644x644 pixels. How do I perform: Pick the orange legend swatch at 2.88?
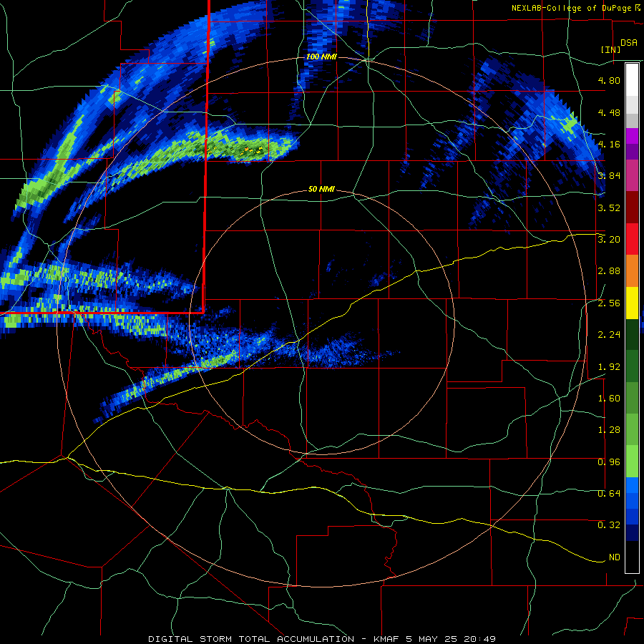(x=632, y=271)
